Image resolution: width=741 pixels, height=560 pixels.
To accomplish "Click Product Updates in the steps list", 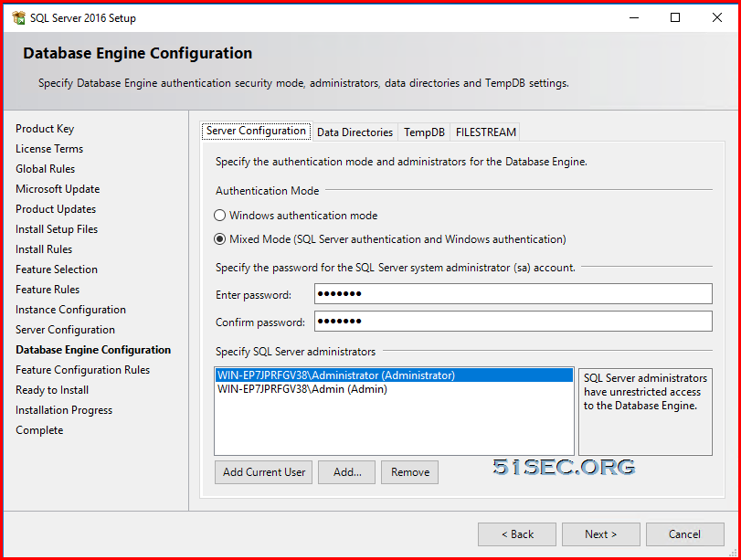I will pyautogui.click(x=56, y=209).
